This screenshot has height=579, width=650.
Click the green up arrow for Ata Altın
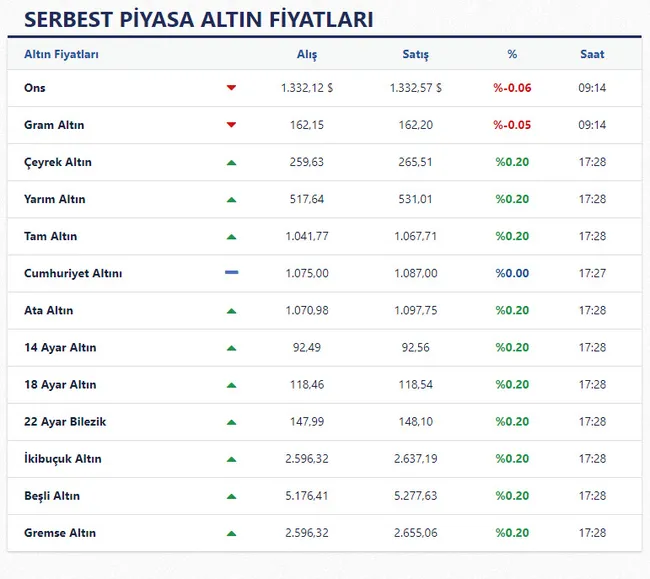pos(231,311)
